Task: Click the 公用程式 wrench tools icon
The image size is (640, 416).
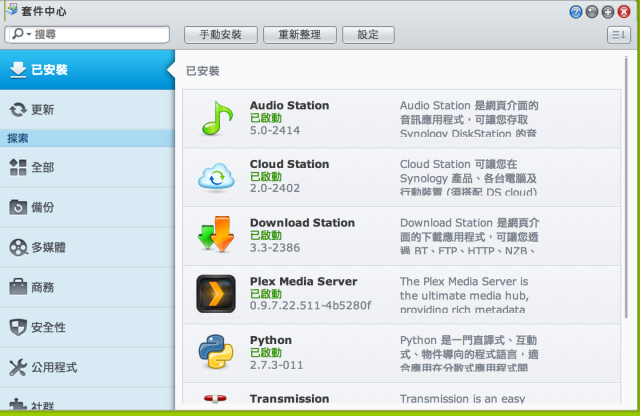Action: pyautogui.click(x=18, y=367)
